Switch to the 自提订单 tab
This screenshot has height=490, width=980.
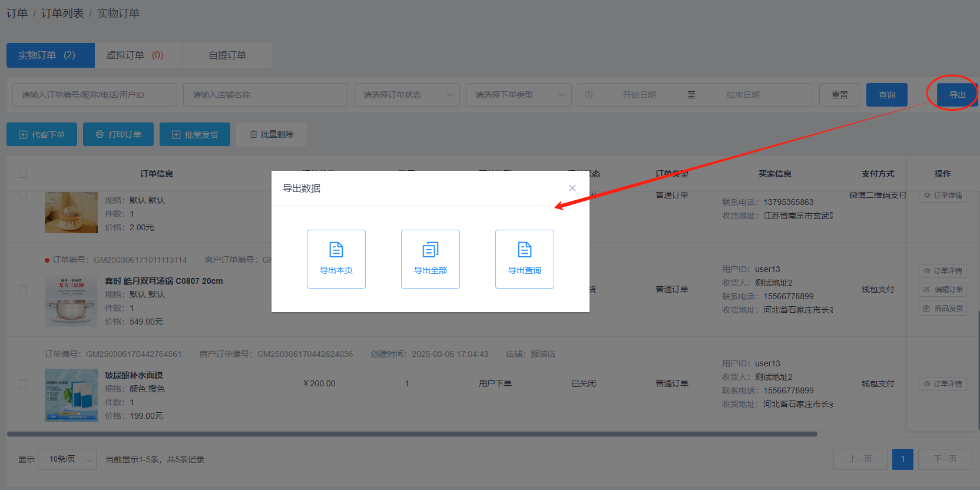click(227, 55)
